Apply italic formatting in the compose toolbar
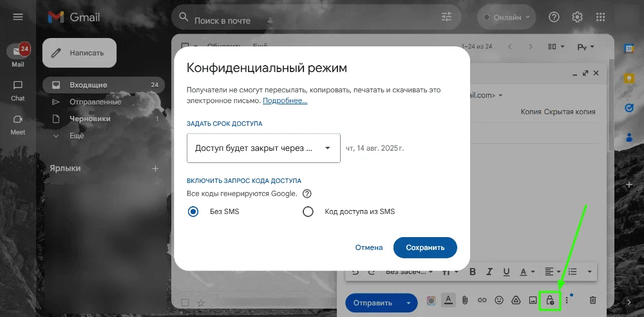Screen dimensions: 644x317 (489, 272)
